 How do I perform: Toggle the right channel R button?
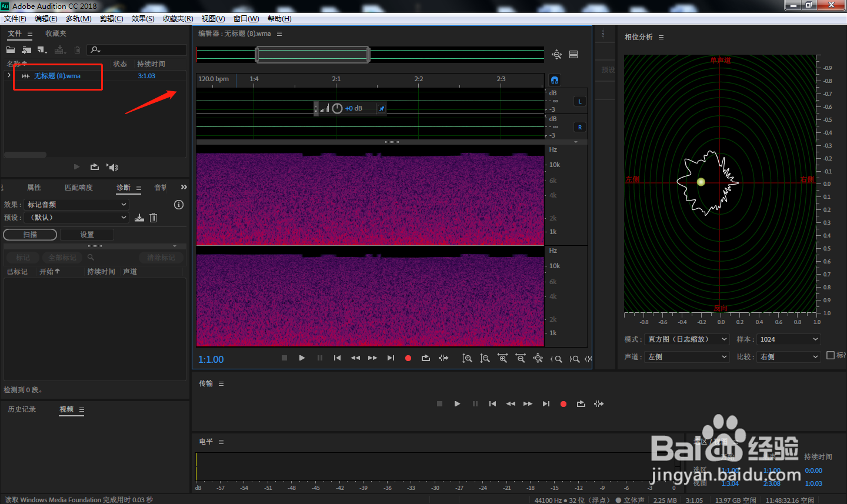click(x=580, y=127)
